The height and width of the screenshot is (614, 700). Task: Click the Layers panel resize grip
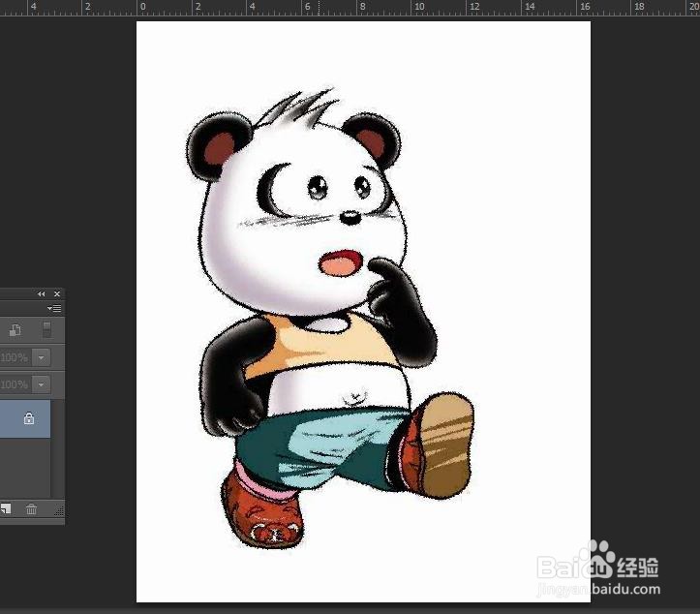coord(59,510)
